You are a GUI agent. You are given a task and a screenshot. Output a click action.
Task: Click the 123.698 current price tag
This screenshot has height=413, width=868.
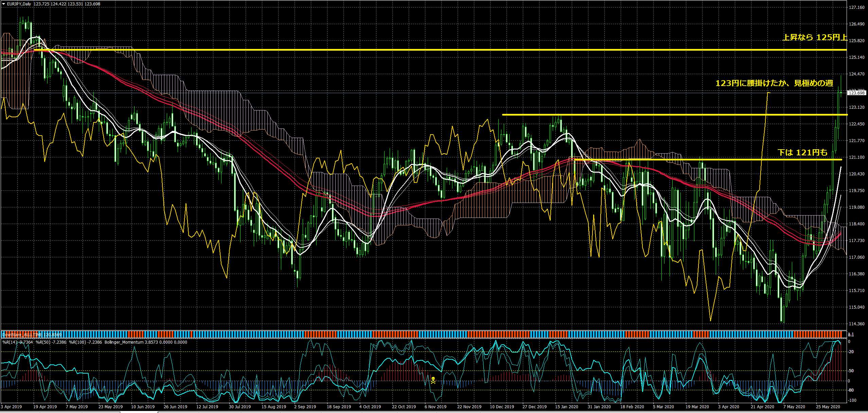click(856, 93)
